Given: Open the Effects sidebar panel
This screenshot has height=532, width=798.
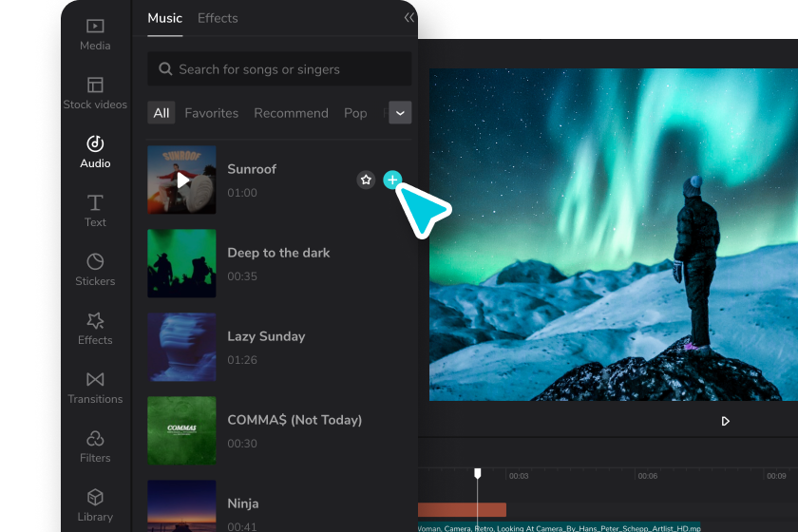Looking at the screenshot, I should (x=95, y=329).
